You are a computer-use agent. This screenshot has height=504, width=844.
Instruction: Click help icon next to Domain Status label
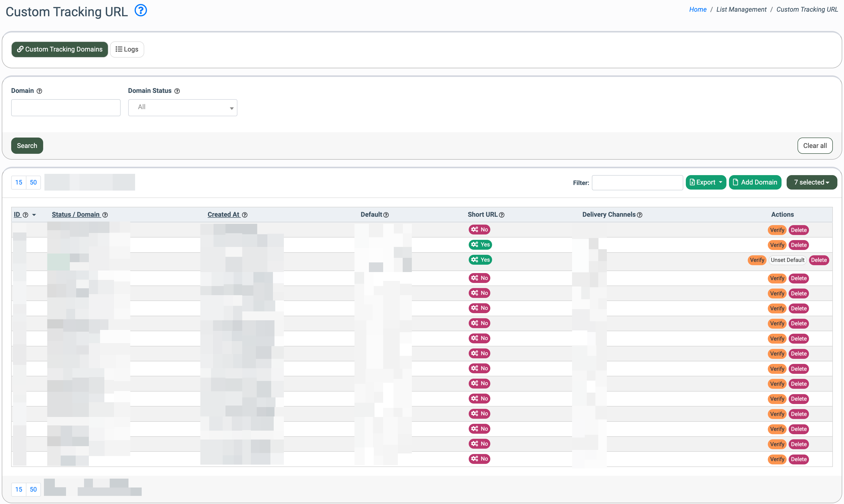coord(177,91)
